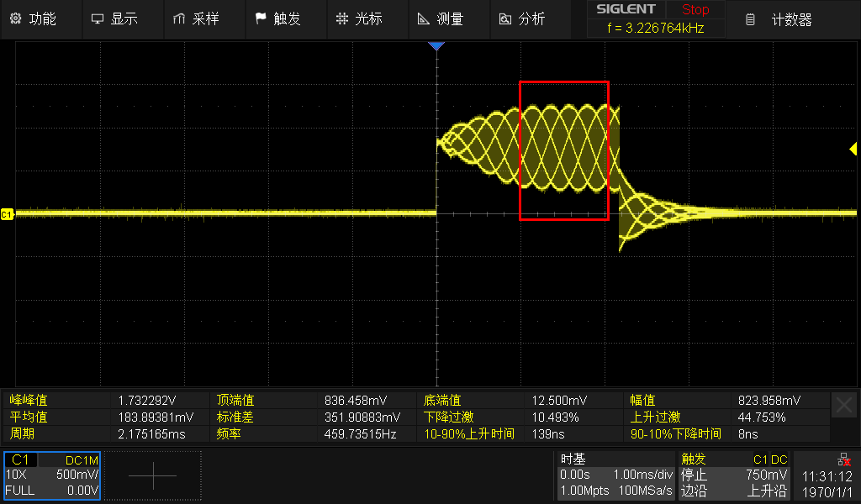
Task: Click the network status icon
Action: [x=843, y=459]
